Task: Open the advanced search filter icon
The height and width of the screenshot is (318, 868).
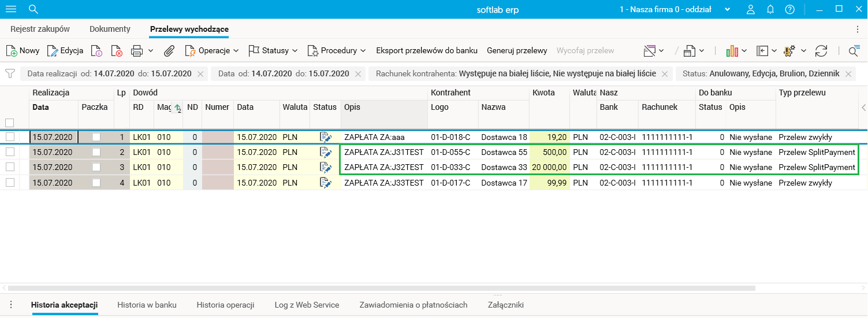Action: point(854,51)
